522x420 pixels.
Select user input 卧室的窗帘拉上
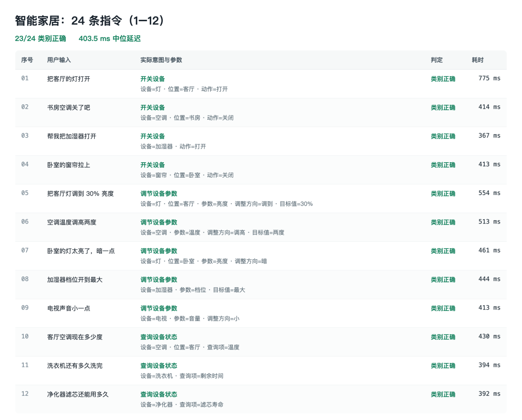69,165
